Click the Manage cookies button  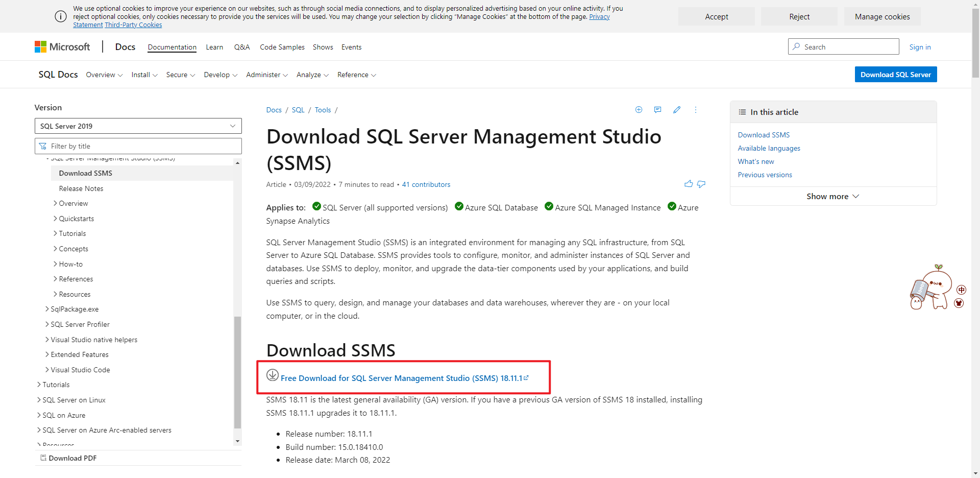point(883,16)
